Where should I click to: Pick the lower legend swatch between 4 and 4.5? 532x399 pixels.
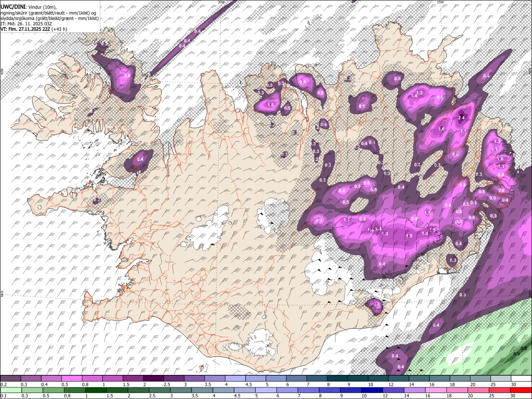click(x=224, y=390)
